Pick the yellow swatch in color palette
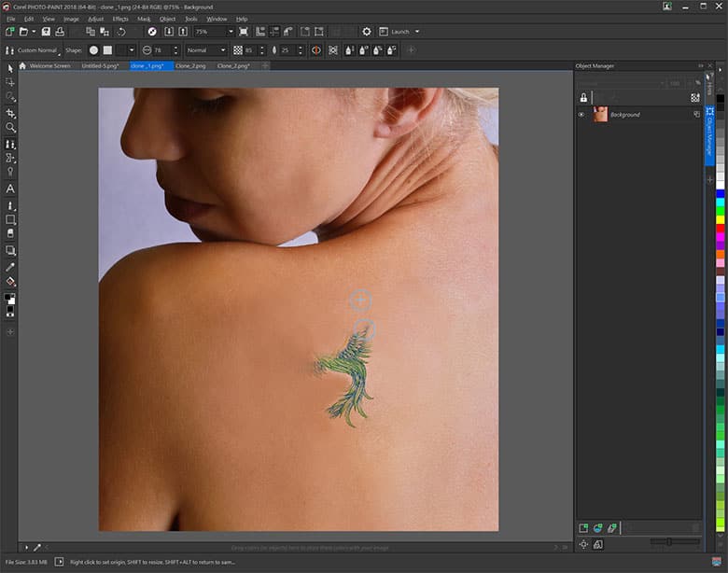Viewport: 728px width, 573px height. pos(720,218)
